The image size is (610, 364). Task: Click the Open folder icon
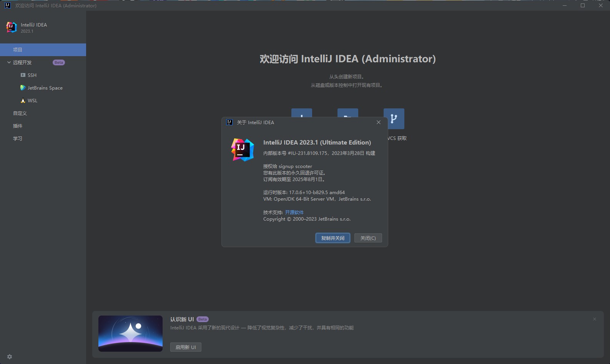[x=348, y=113]
